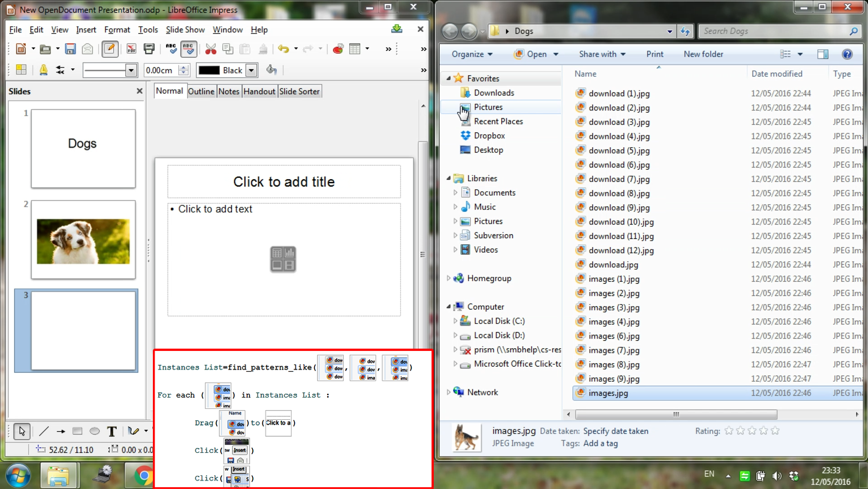Click the Area fill bucket icon
The image size is (868, 489).
(271, 70)
